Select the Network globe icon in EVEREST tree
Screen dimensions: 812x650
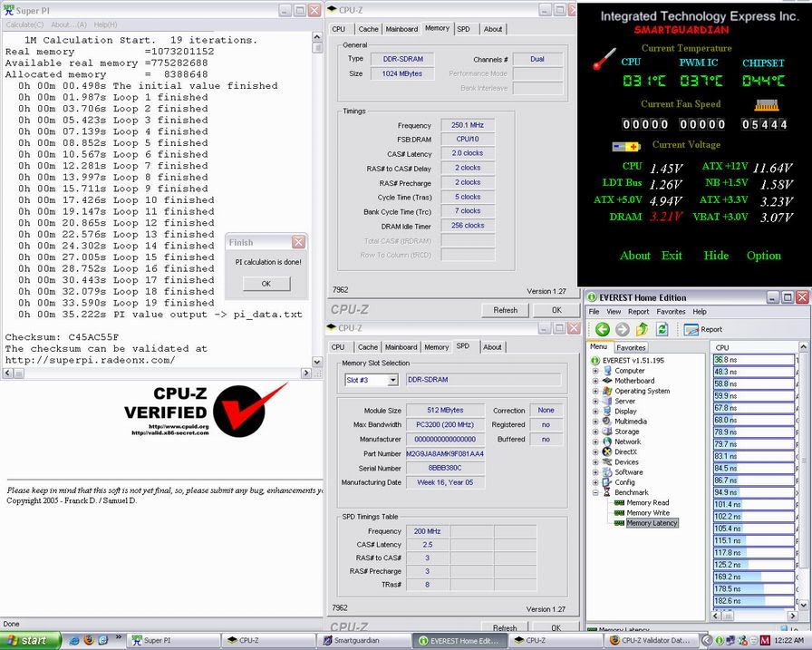(x=607, y=441)
